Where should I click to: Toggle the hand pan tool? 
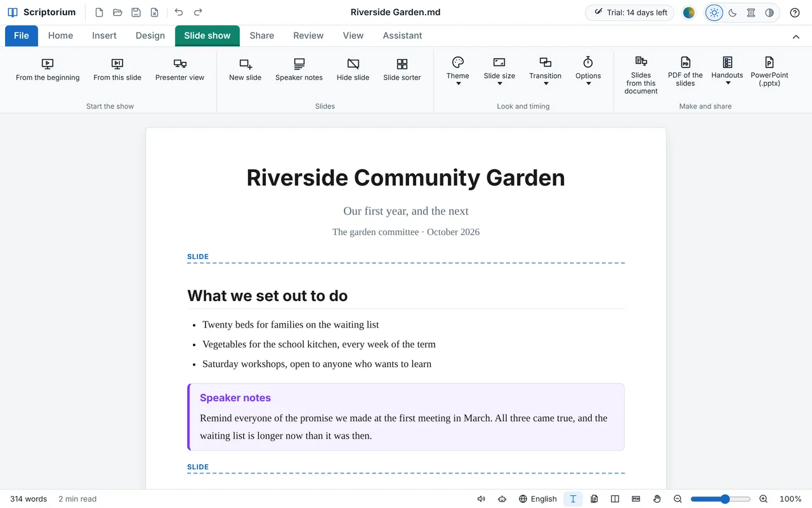pyautogui.click(x=657, y=499)
